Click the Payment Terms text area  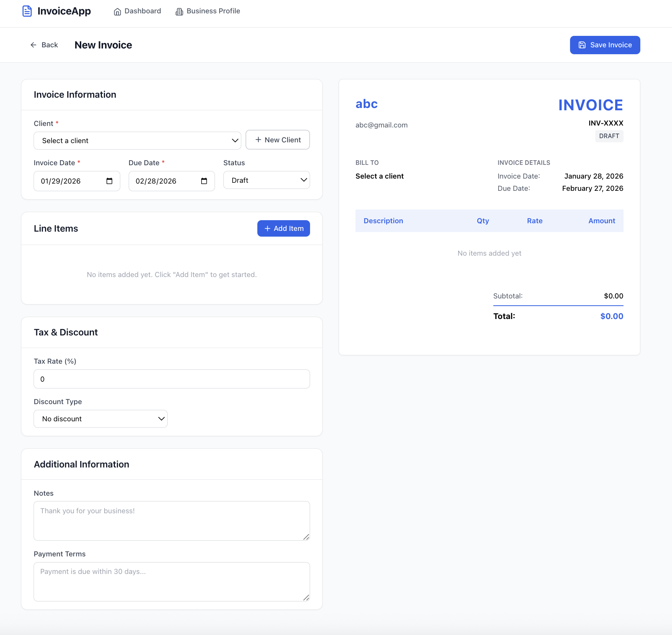pos(171,582)
